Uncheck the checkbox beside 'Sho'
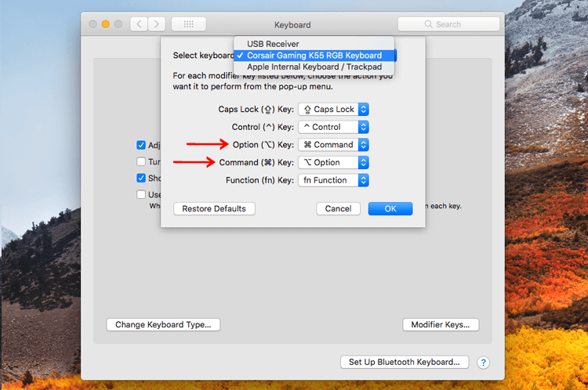Image resolution: width=588 pixels, height=390 pixels. point(141,178)
